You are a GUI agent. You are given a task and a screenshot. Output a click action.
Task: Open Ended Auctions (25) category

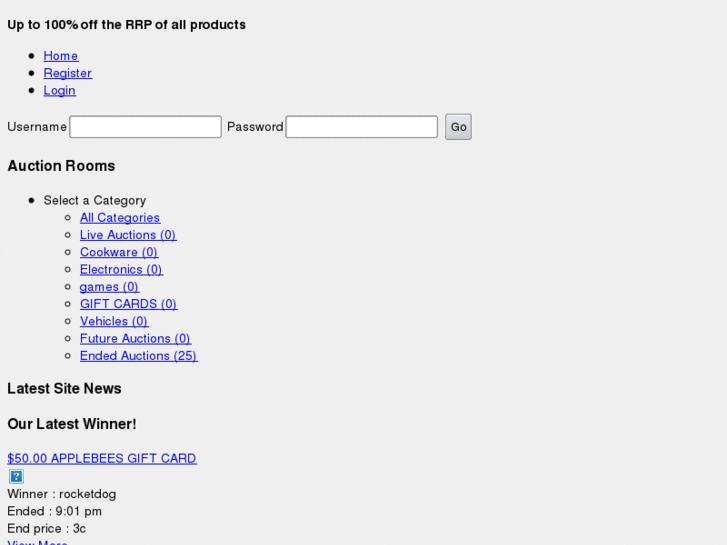tap(138, 356)
